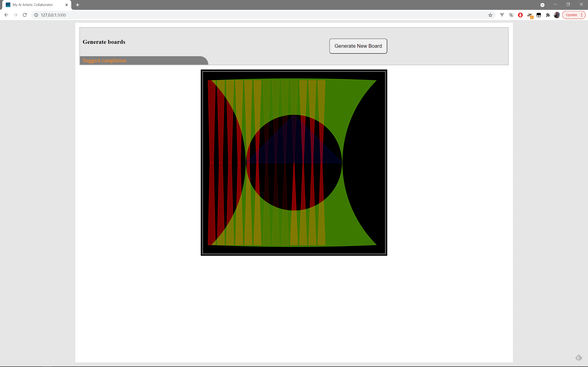The image size is (588, 367).
Task: Click the Chrome Update button
Action: 571,15
